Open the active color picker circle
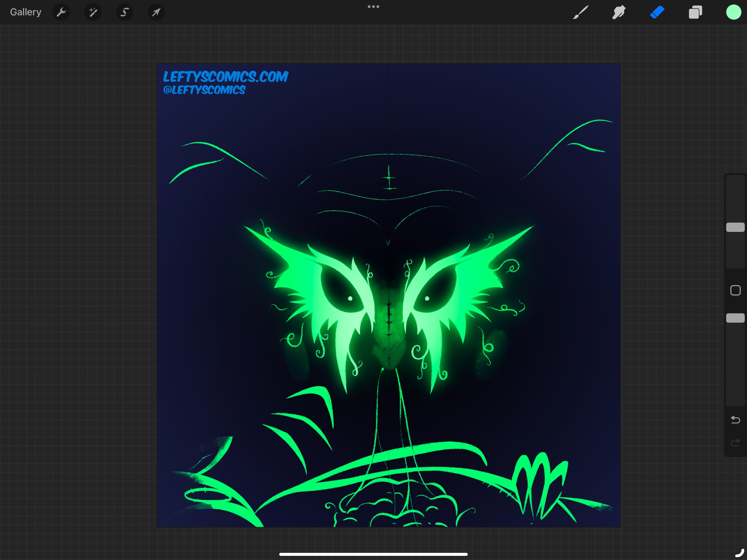The width and height of the screenshot is (747, 560). [x=733, y=12]
